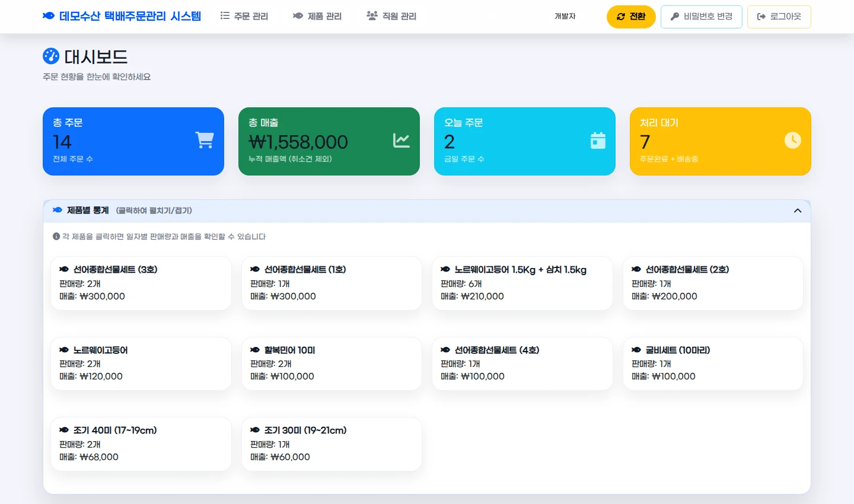
Task: Open the 주문 관리 menu
Action: (244, 16)
